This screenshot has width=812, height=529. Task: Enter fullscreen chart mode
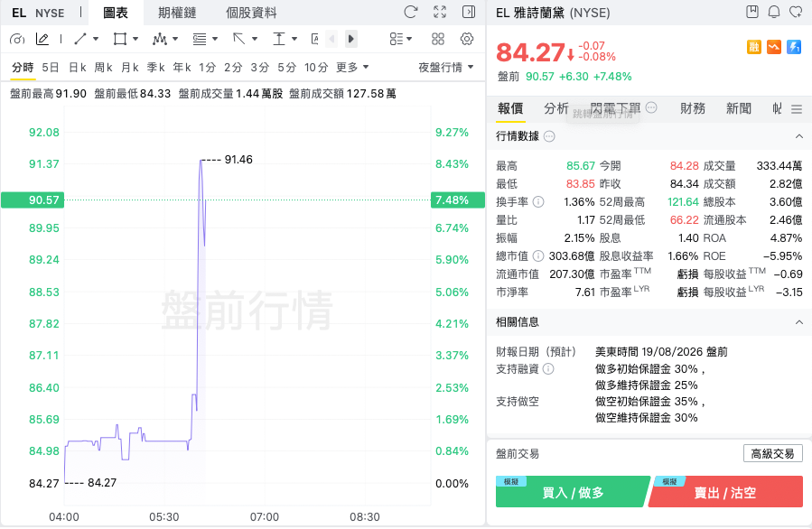click(440, 12)
